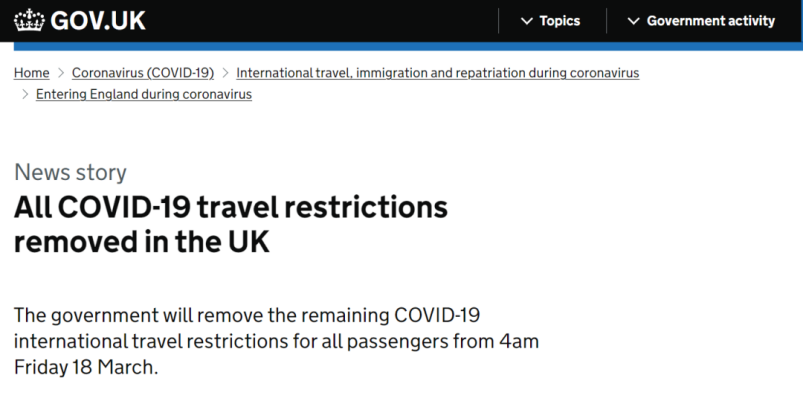Click the All COVID-19 travel restrictions headline

pyautogui.click(x=231, y=224)
